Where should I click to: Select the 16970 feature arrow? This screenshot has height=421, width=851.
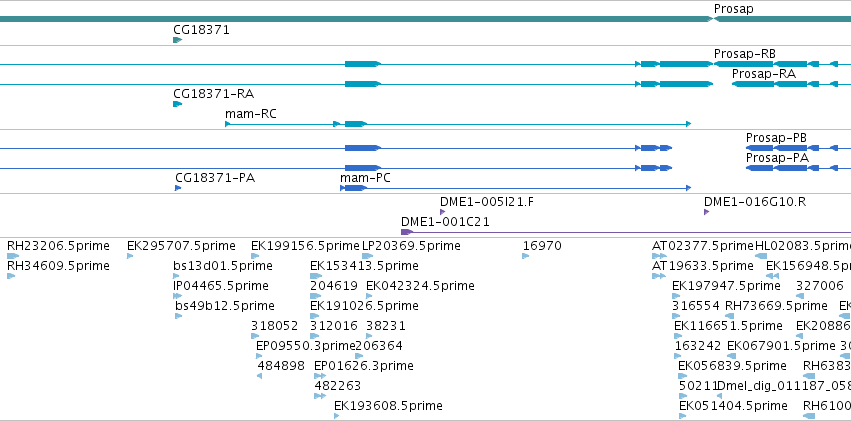(525, 256)
